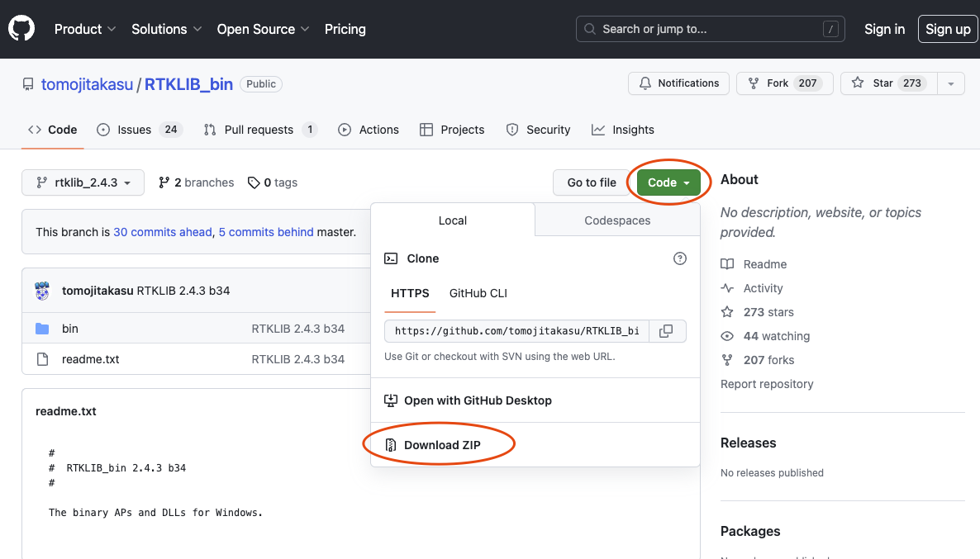Image resolution: width=980 pixels, height=559 pixels.
Task: Open the rtklib_2.4.3 branch selector
Action: click(83, 182)
